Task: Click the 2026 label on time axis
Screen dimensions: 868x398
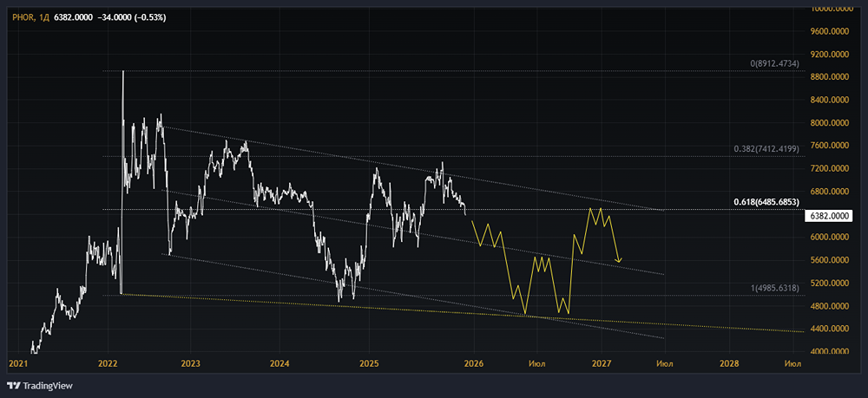Action: 475,363
